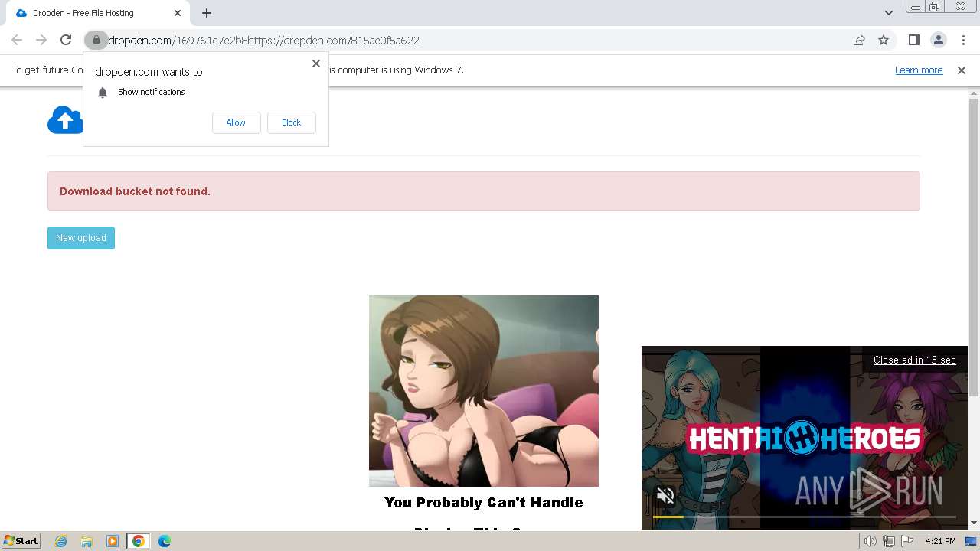This screenshot has width=980, height=551.
Task: Open the browser side panel icon
Action: click(x=913, y=40)
